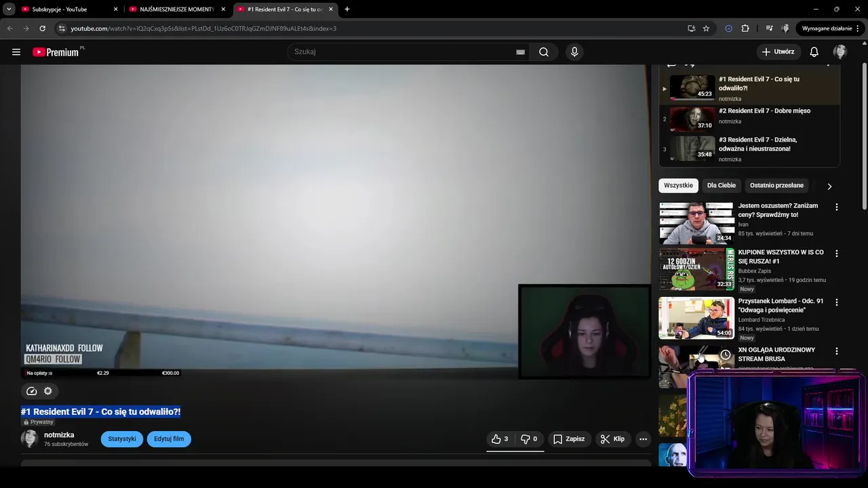
Task: Click the magnifier search button
Action: coord(544,52)
